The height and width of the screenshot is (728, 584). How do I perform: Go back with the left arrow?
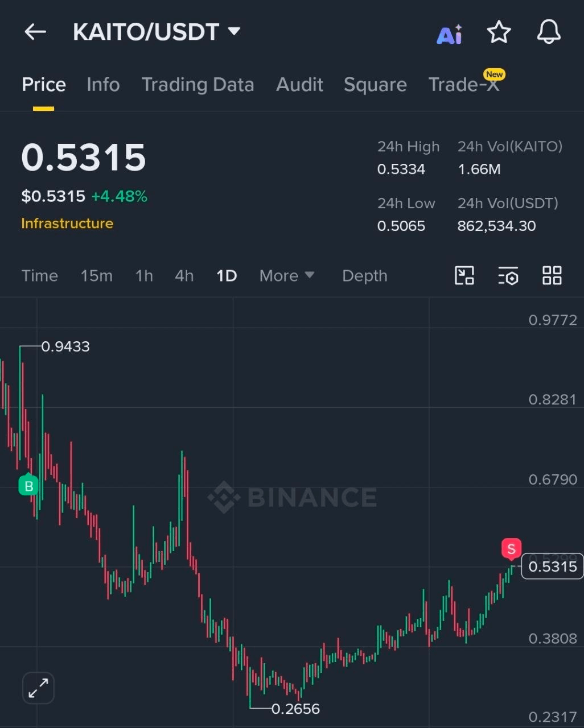35,32
